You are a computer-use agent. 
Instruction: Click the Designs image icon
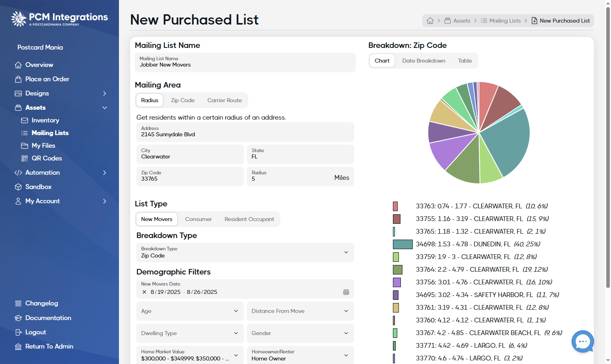[18, 93]
